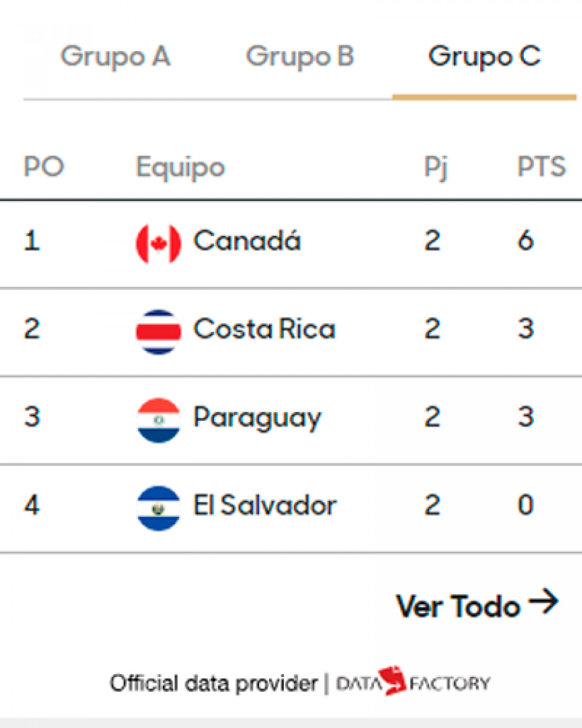Screen dimensions: 582x728
Task: Switch to the Grupo A tab
Action: 115,57
